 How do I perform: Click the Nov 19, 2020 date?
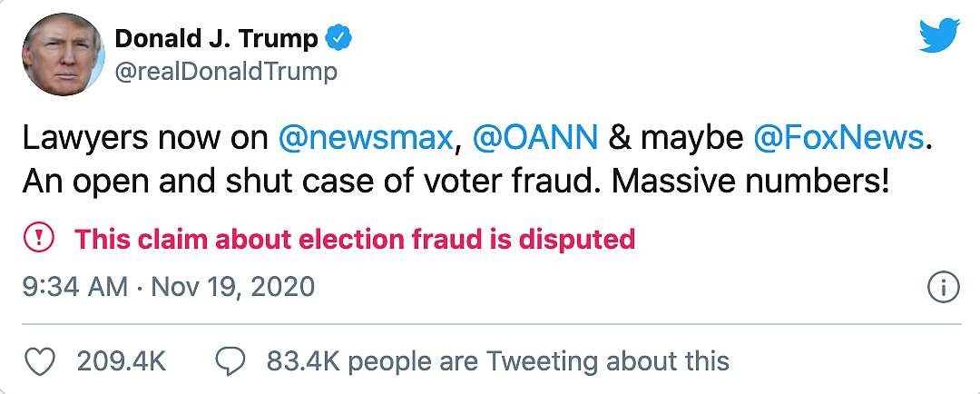232,288
